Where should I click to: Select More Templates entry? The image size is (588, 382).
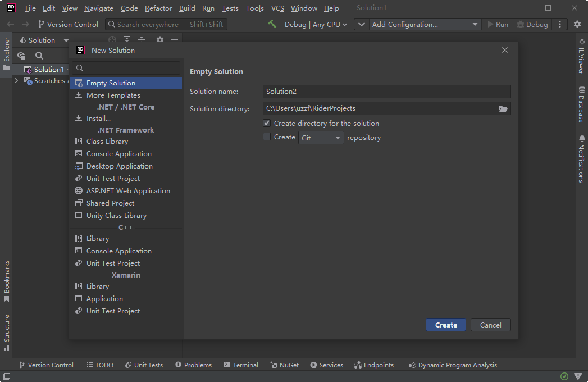(x=126, y=95)
